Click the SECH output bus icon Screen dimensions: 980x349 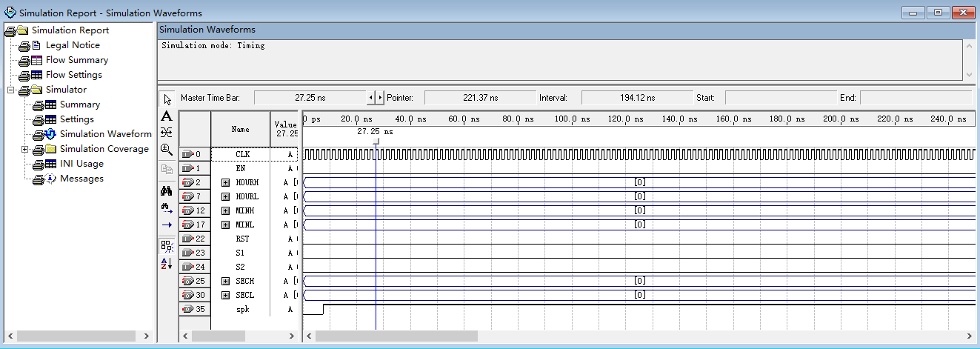point(187,281)
